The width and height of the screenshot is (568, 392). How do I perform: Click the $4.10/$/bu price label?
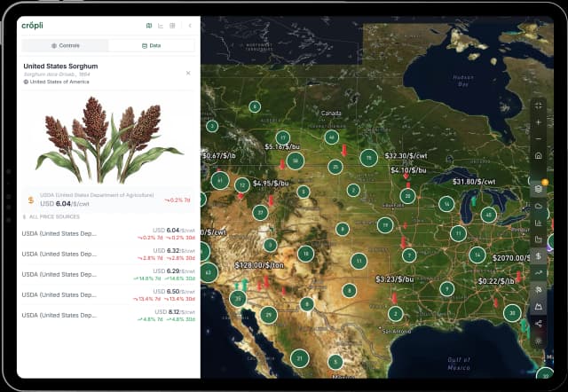click(x=408, y=170)
